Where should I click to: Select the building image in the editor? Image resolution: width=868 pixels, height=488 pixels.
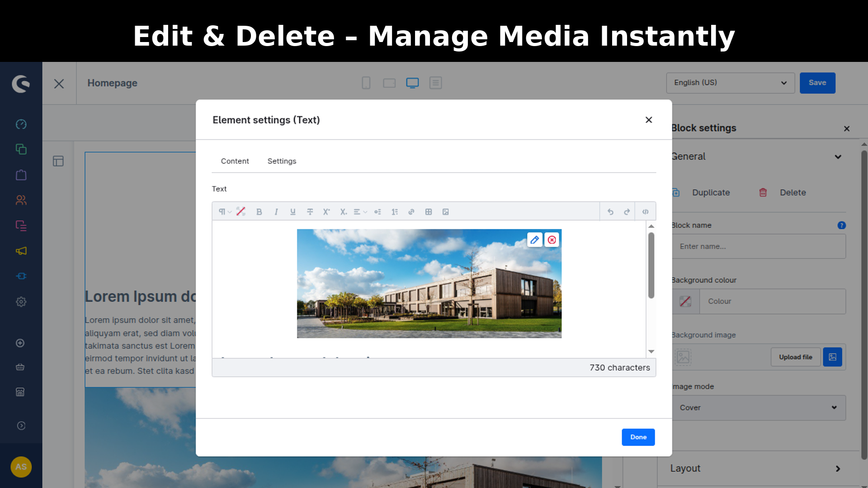click(x=429, y=283)
